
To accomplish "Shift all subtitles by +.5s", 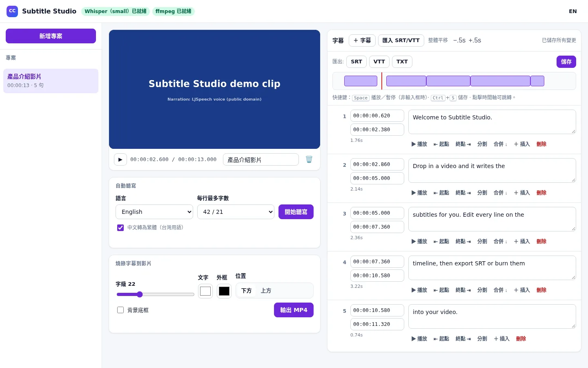I will point(475,40).
